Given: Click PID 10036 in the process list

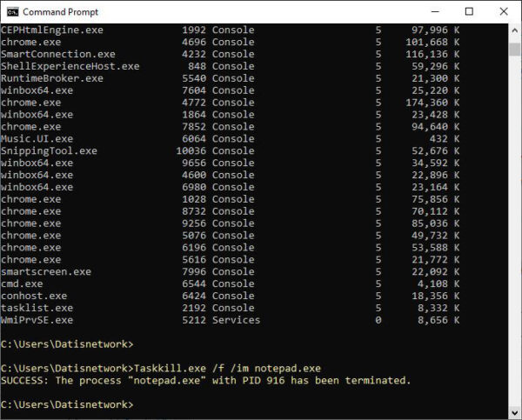Looking at the screenshot, I should click(x=191, y=151).
